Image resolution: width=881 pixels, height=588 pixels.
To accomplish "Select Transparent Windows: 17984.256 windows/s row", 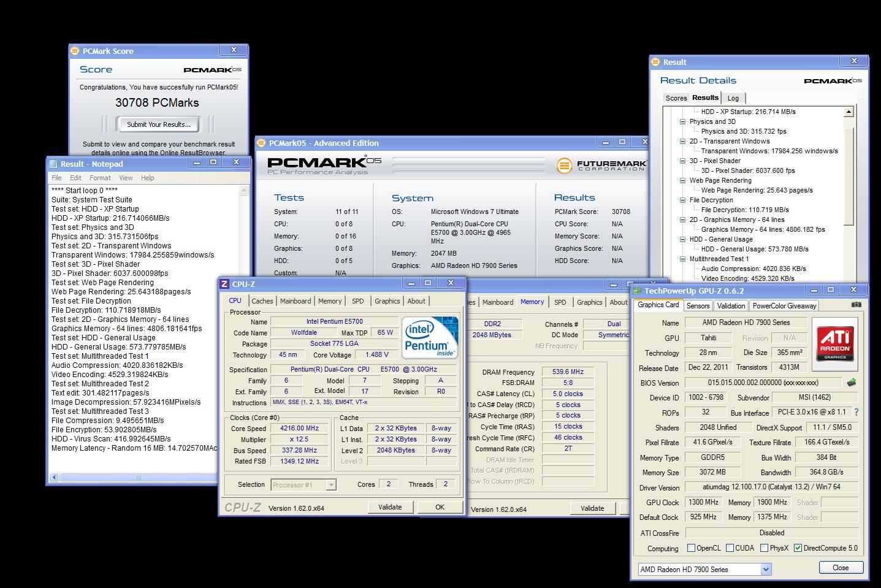I will [x=769, y=151].
